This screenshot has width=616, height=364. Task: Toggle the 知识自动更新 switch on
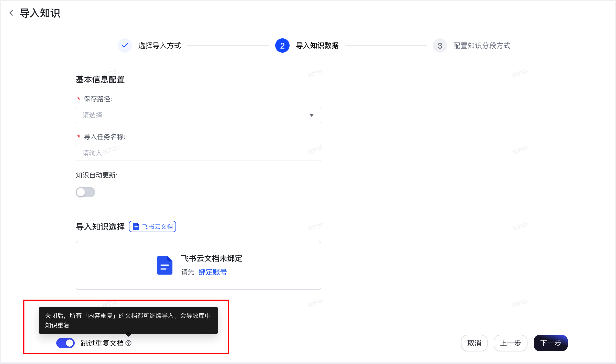click(x=85, y=192)
